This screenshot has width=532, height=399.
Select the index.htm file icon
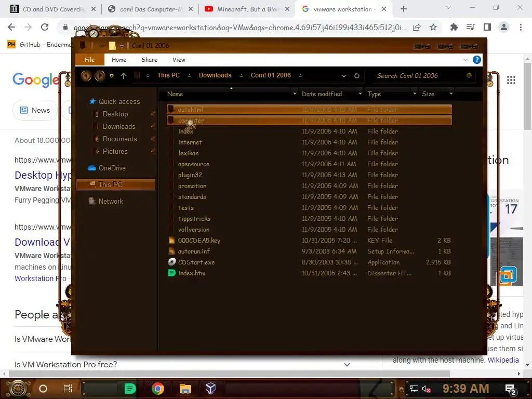point(171,273)
